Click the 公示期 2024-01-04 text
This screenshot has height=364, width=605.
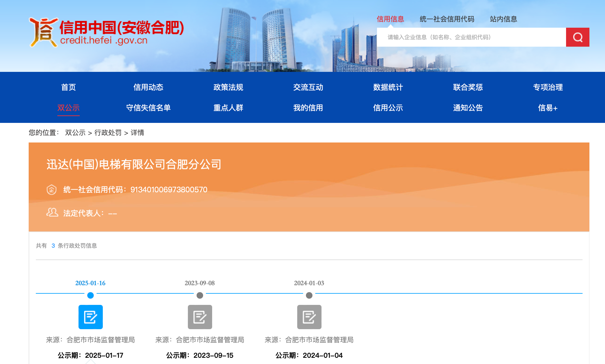(x=309, y=355)
